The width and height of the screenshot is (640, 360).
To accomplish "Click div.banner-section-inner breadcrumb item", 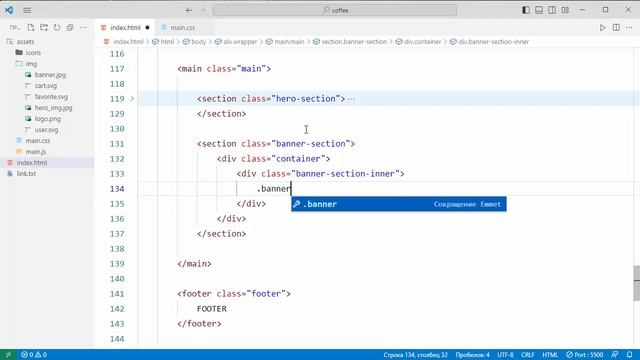I will [x=493, y=42].
